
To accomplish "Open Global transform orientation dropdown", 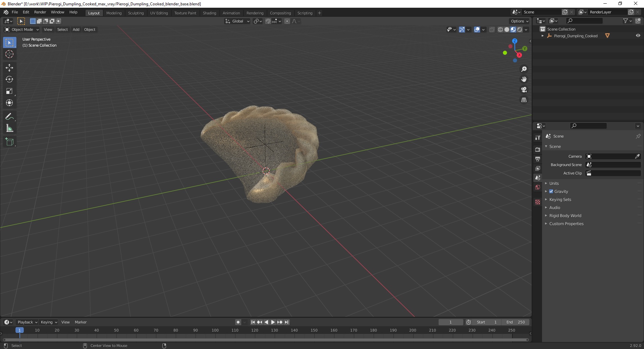I will (237, 21).
